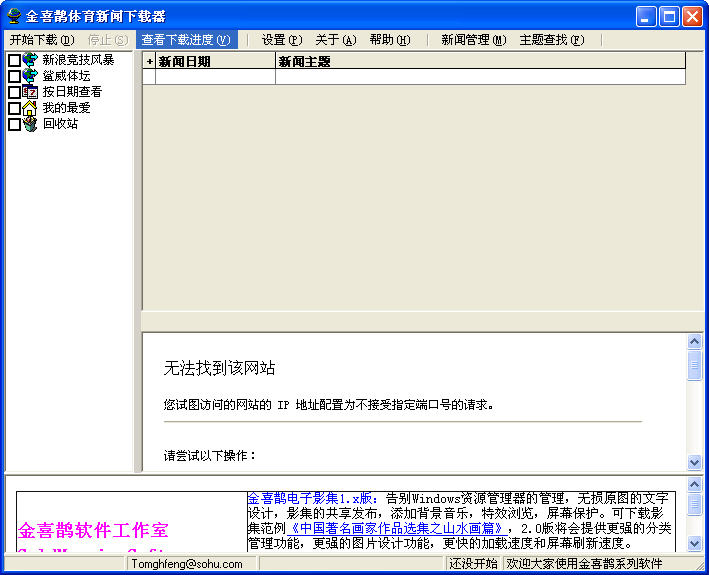This screenshot has height=575, width=709.
Task: Click the bottom ad pane scrollbar thumb
Action: (695, 504)
